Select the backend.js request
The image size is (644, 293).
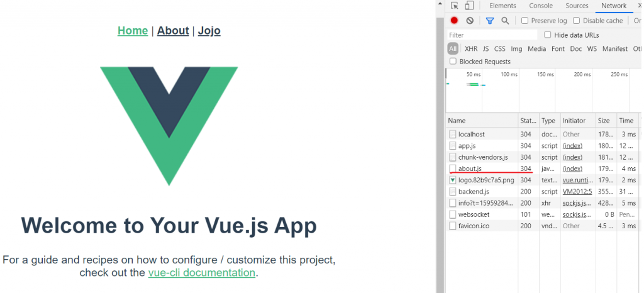(543, 192)
